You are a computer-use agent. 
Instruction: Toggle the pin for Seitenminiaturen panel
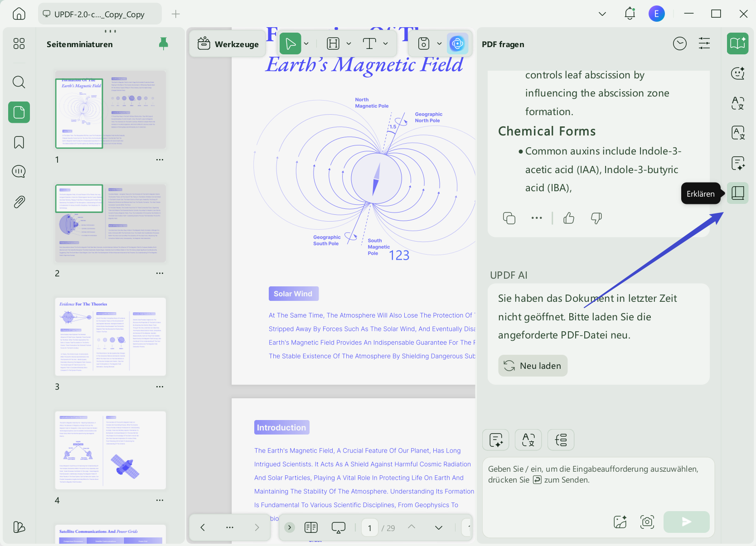(x=164, y=43)
